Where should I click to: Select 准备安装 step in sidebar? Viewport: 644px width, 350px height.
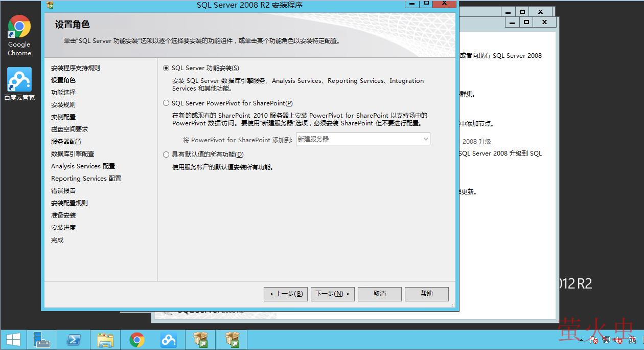point(63,215)
